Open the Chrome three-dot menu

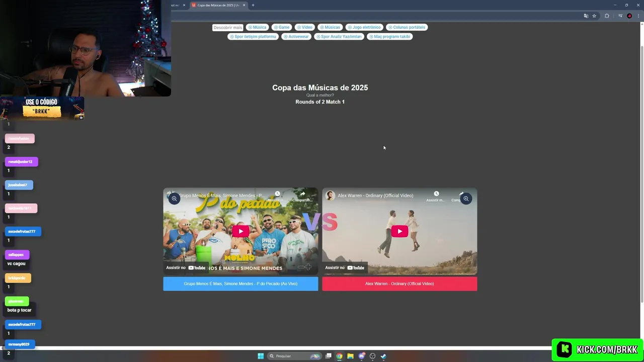click(639, 16)
